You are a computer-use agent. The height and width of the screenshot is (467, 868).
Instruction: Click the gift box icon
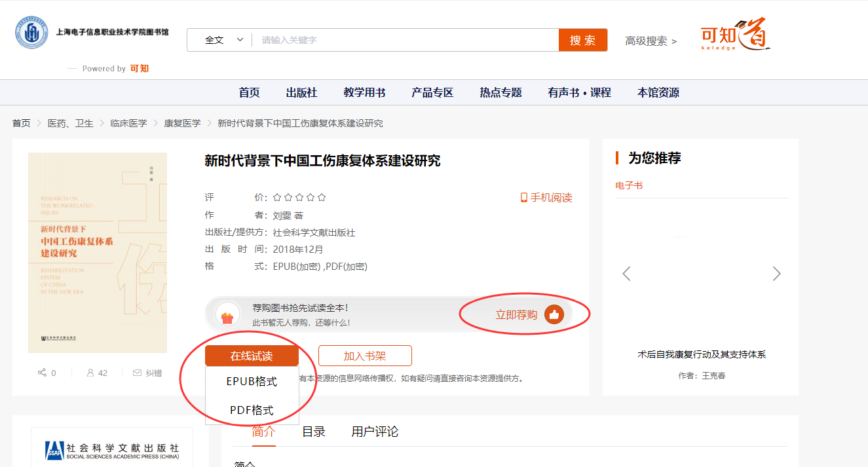(227, 318)
